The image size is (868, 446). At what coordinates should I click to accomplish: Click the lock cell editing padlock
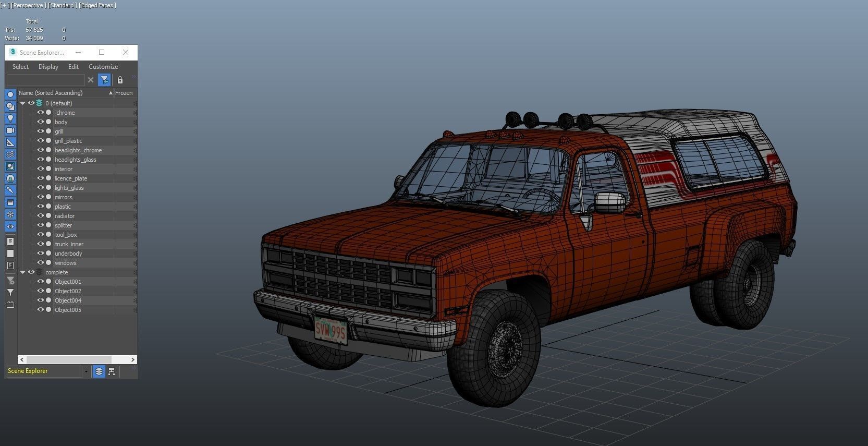point(120,80)
